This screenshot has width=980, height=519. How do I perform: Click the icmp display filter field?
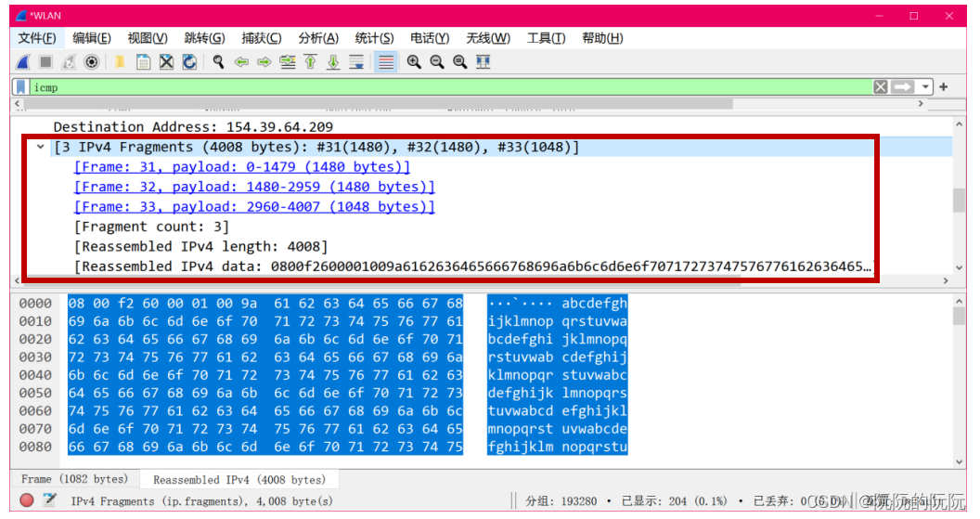click(x=451, y=87)
